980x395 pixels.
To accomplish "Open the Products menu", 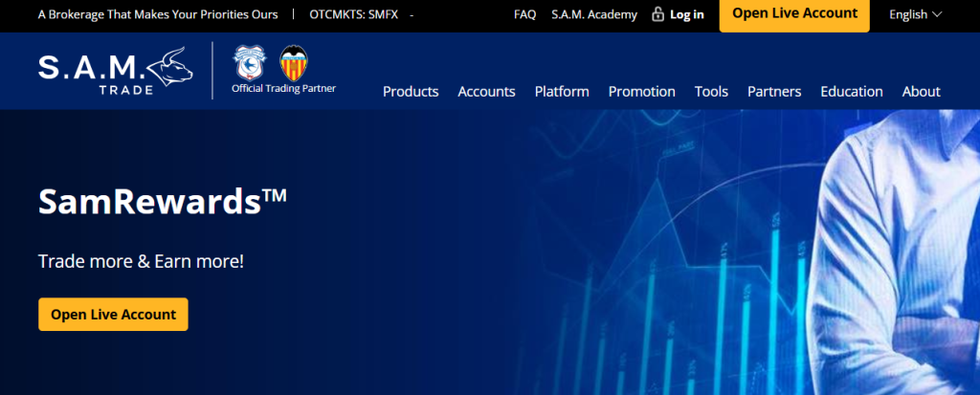I will pyautogui.click(x=411, y=91).
